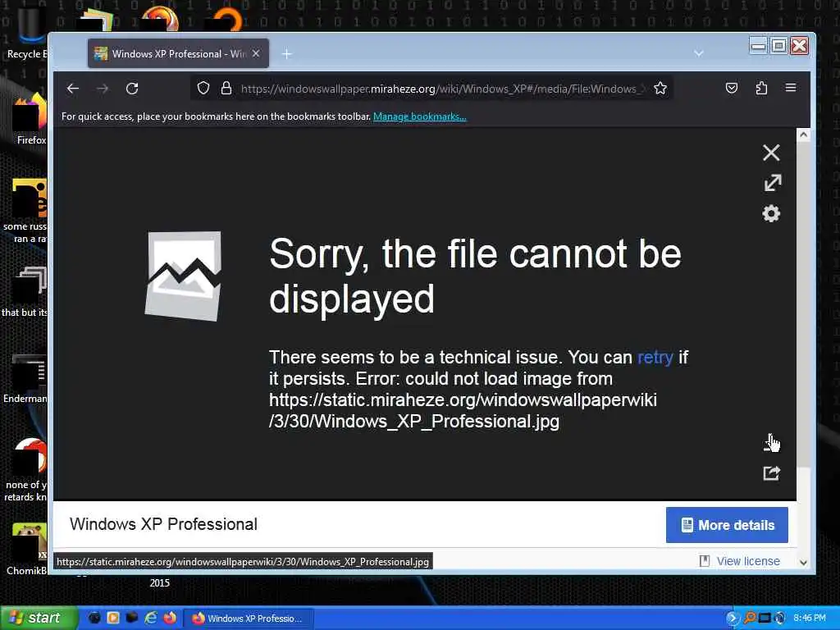Click the Windows XP Professional caption text
This screenshot has height=630, width=840.
(x=163, y=524)
